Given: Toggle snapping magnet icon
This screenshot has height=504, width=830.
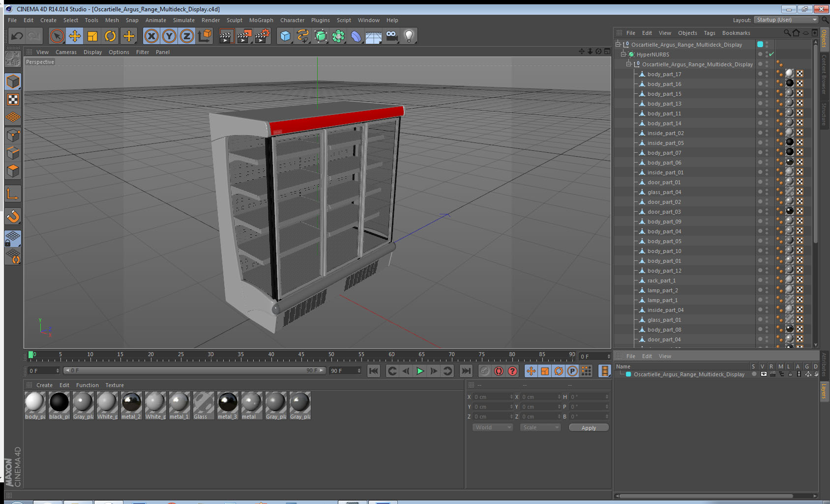Looking at the screenshot, I should (13, 216).
